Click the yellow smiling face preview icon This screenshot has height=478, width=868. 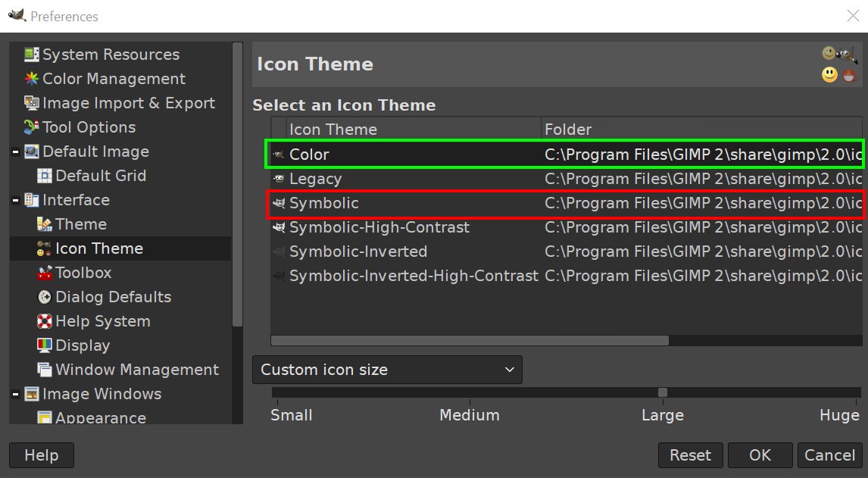click(x=829, y=75)
